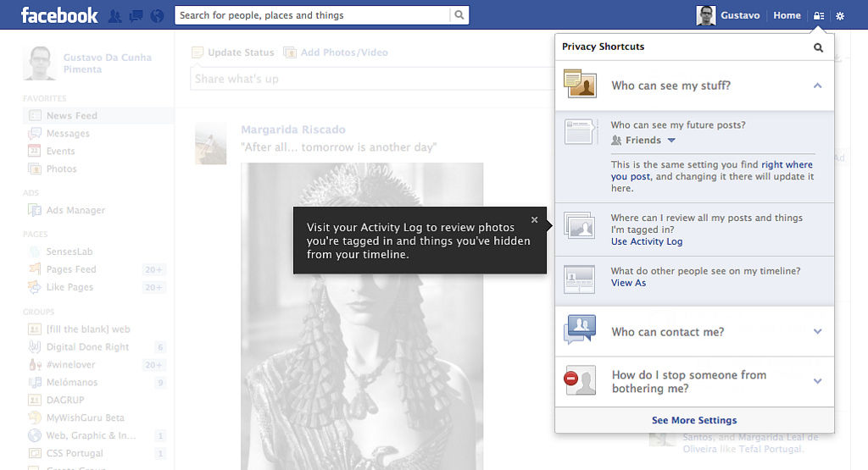This screenshot has height=470, width=868.
Task: Open Gustavo profile name in top bar
Action: pyautogui.click(x=740, y=15)
